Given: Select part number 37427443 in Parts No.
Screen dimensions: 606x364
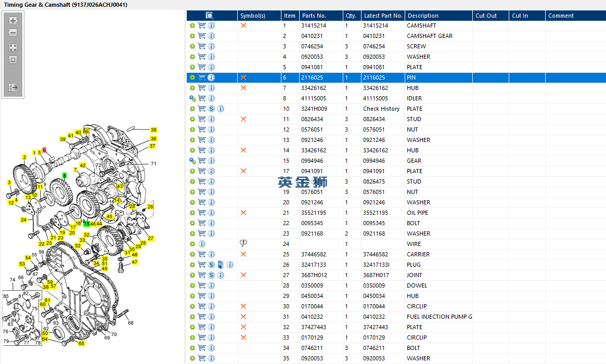Looking at the screenshot, I should (x=314, y=327).
